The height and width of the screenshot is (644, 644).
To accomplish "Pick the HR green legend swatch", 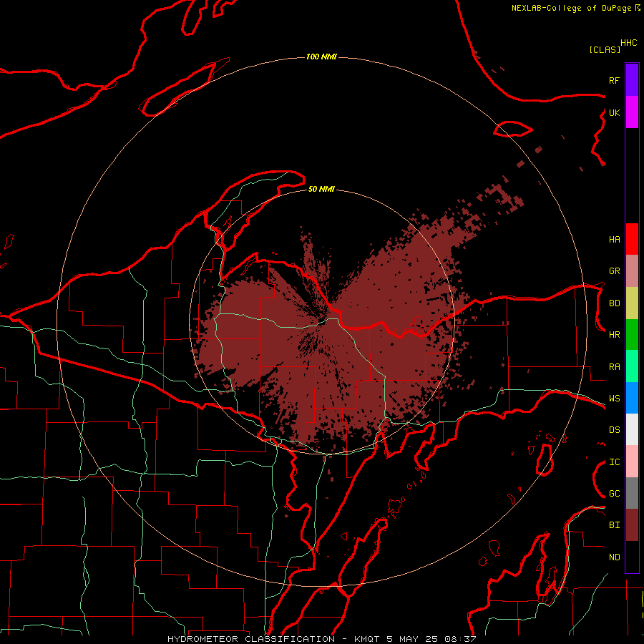I will pyautogui.click(x=632, y=335).
